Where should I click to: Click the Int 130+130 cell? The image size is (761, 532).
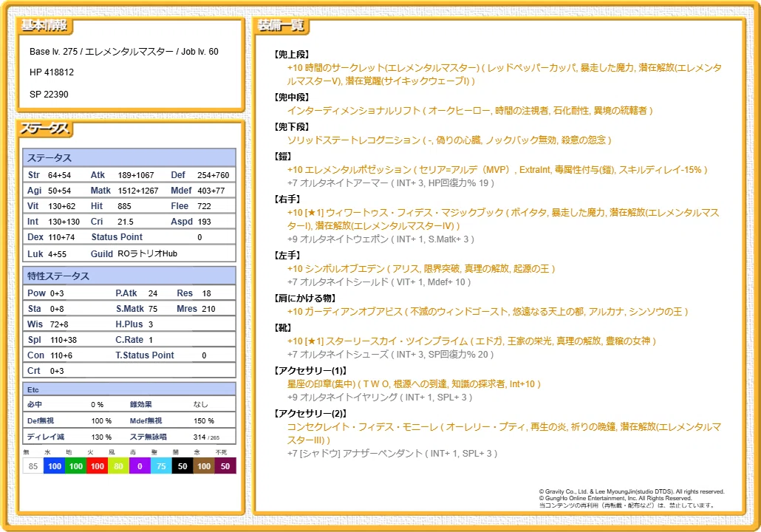click(53, 222)
